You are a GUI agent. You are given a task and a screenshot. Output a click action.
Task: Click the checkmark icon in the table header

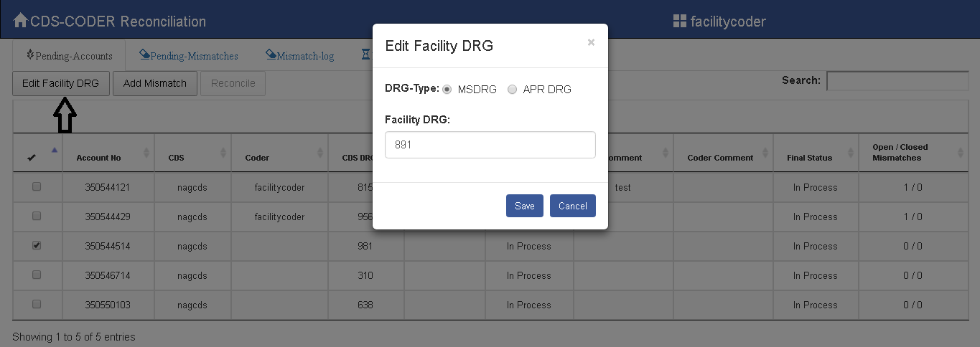[x=32, y=158]
